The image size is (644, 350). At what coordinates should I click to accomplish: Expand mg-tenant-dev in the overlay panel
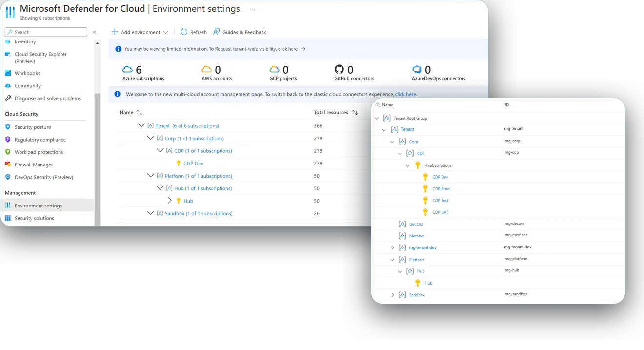click(x=393, y=248)
